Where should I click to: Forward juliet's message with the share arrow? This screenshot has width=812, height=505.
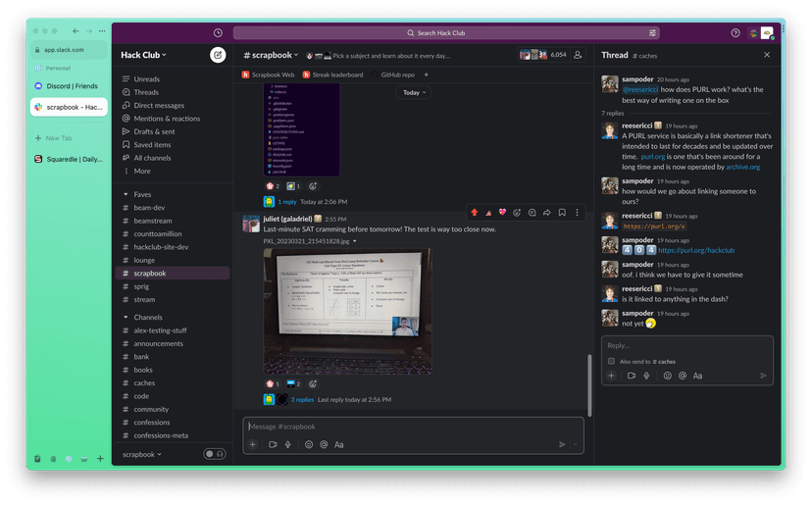[x=547, y=212]
